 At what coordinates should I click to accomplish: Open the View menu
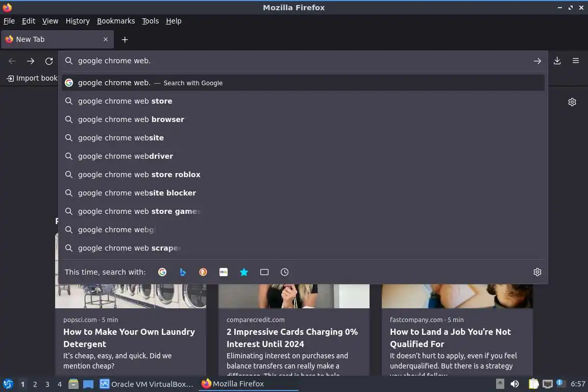pyautogui.click(x=50, y=21)
